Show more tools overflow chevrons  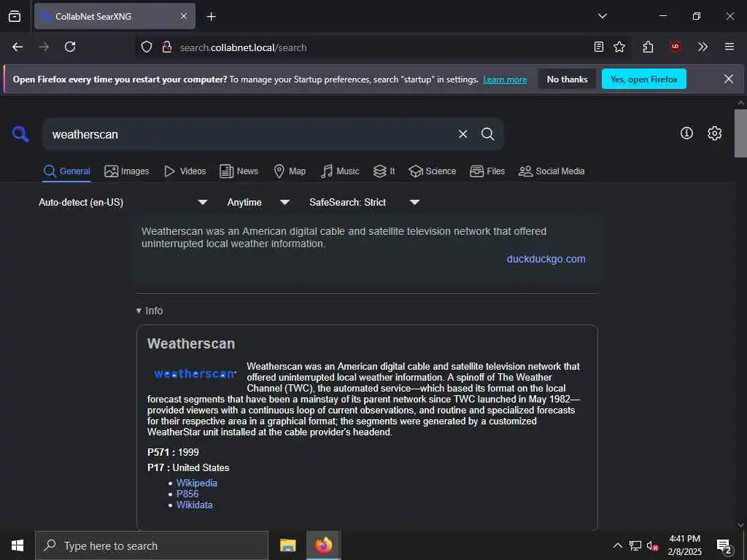point(703,47)
